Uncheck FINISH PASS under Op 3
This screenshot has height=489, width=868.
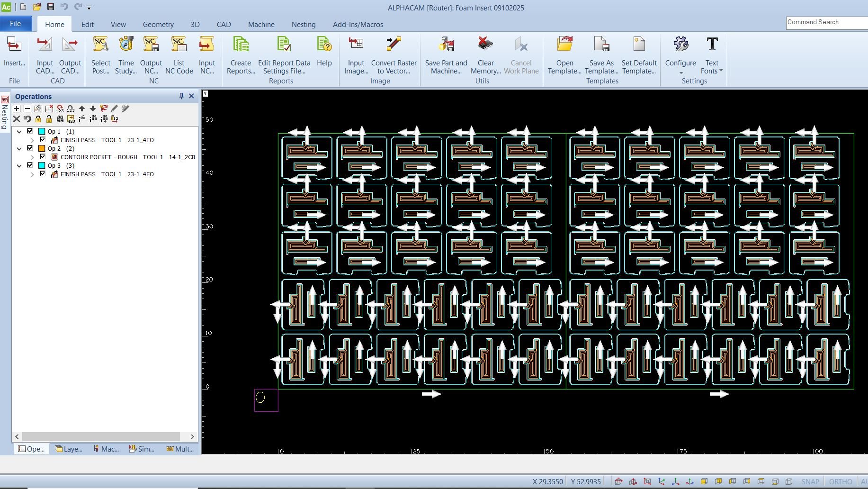(x=43, y=173)
